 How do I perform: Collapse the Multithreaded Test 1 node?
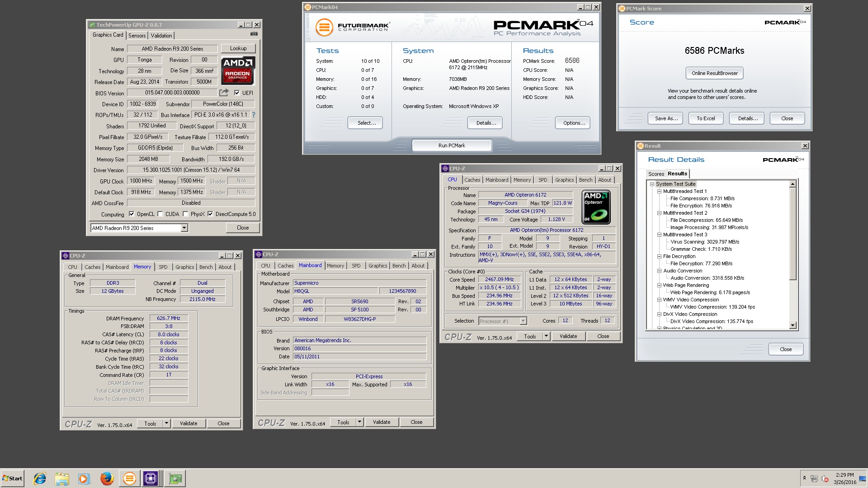(x=659, y=191)
